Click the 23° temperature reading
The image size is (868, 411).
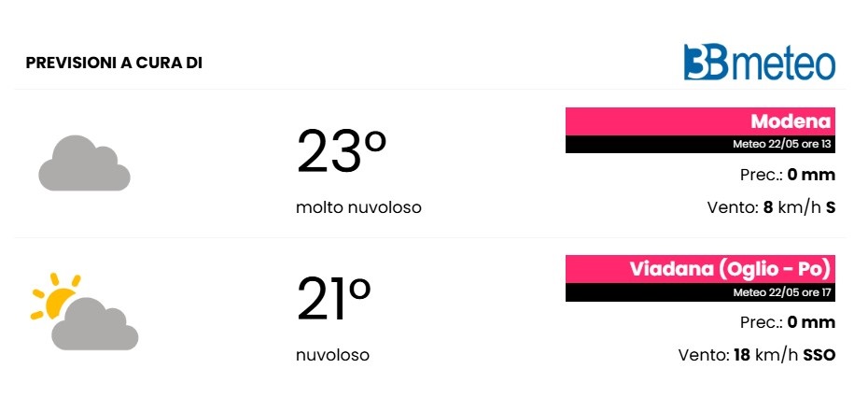tap(341, 151)
